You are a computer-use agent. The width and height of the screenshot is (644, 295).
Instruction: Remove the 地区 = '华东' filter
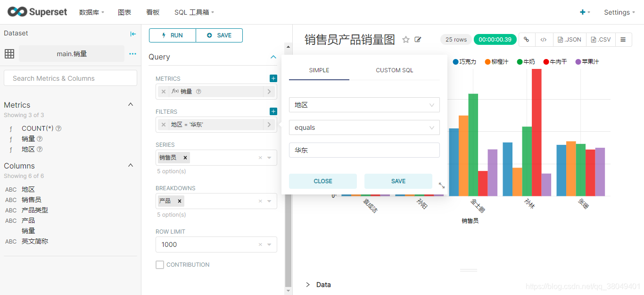tap(164, 125)
